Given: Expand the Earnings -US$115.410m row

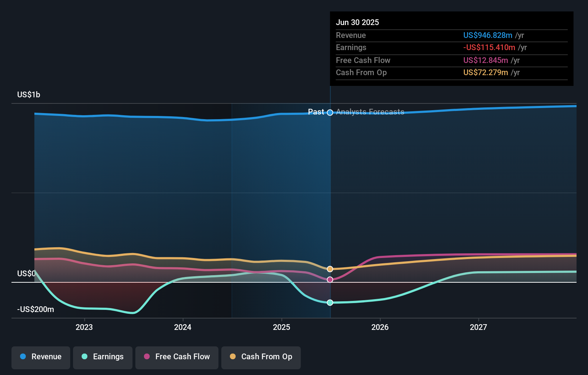Looking at the screenshot, I should pyautogui.click(x=489, y=47).
